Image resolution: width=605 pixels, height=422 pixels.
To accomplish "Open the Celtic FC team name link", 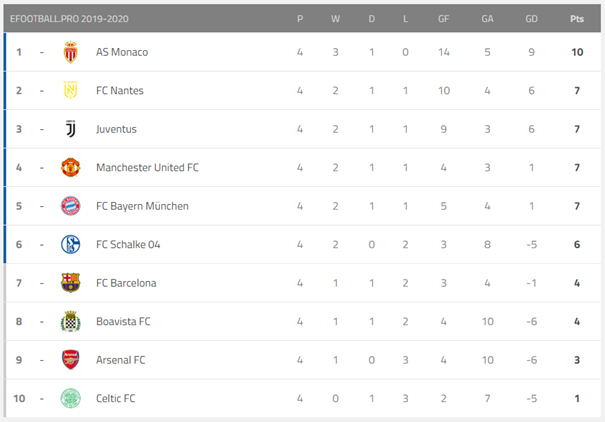I will click(x=116, y=398).
